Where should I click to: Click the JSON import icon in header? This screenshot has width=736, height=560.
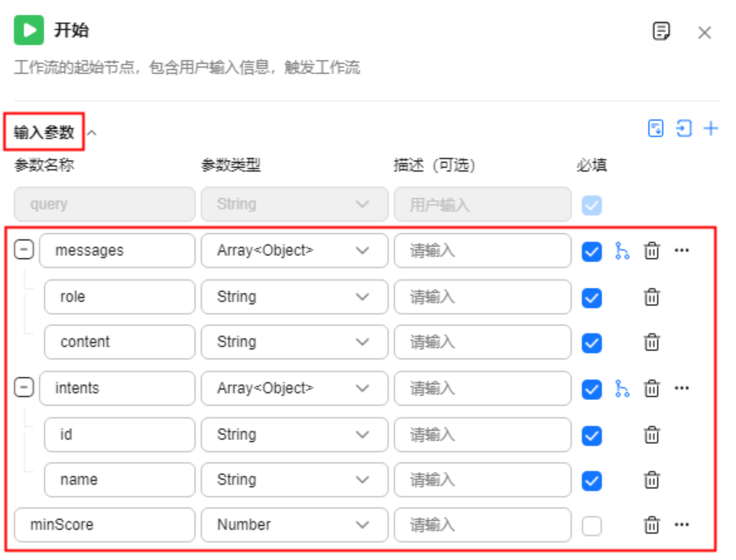656,128
